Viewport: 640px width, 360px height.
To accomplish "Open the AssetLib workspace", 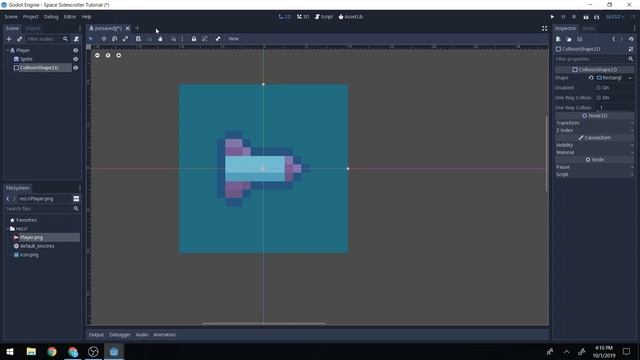I will coord(351,17).
